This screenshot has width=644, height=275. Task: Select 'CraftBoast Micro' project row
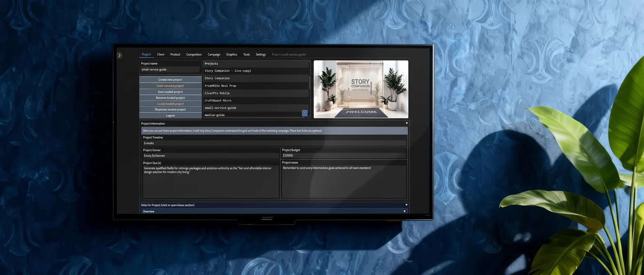point(256,100)
